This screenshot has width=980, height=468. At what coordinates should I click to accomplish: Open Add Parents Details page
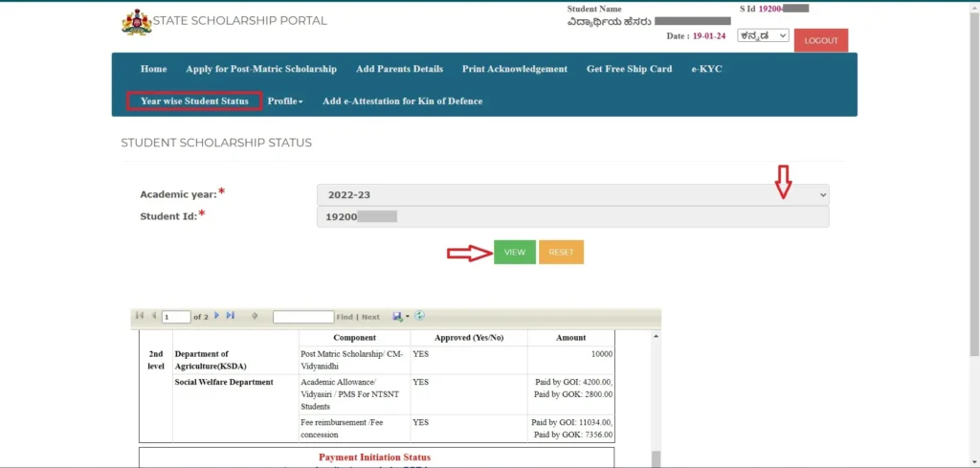pyautogui.click(x=399, y=69)
